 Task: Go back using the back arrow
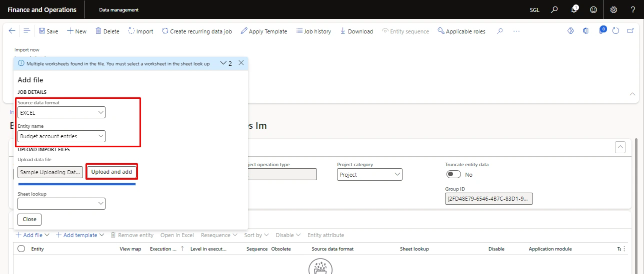[x=12, y=31]
